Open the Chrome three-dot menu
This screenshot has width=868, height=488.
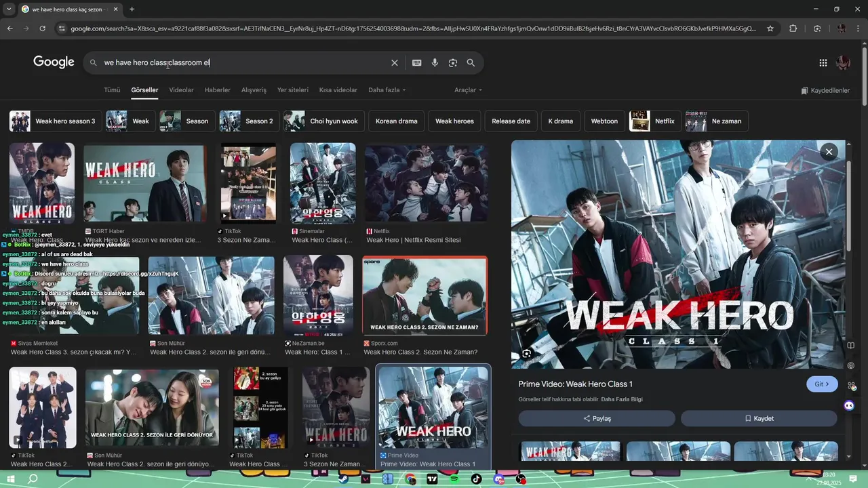click(859, 28)
